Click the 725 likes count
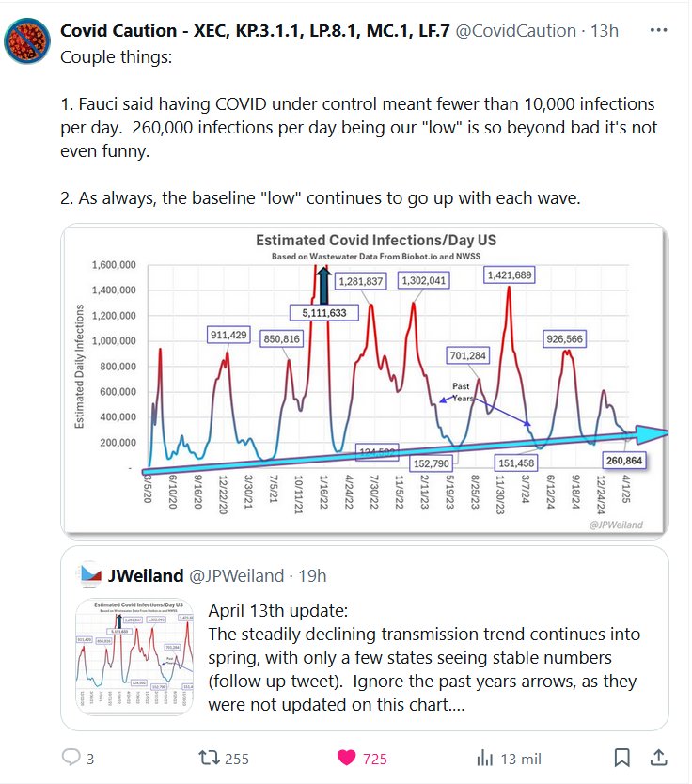 click(x=373, y=759)
